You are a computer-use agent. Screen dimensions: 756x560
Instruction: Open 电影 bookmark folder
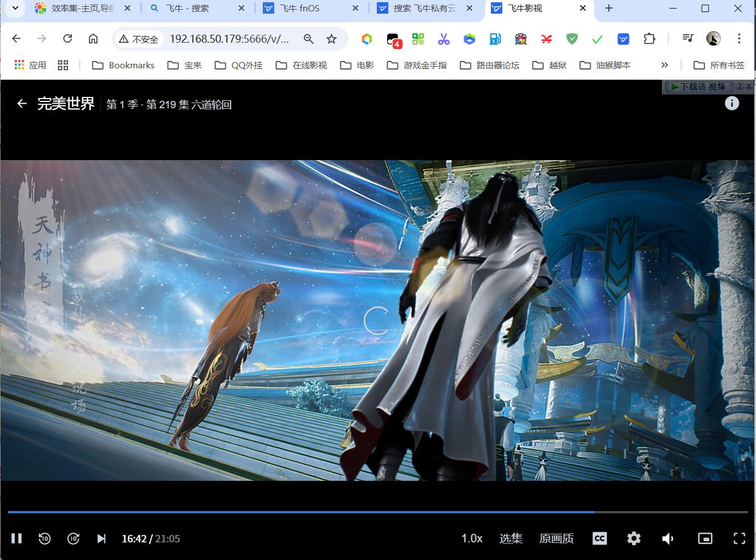357,65
